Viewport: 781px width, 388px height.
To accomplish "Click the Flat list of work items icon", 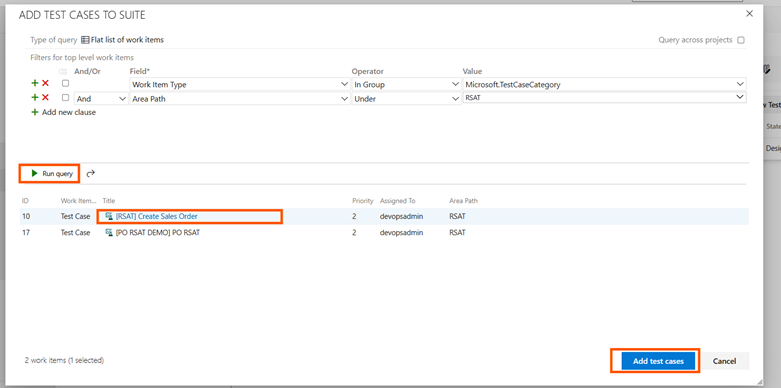I will (85, 40).
